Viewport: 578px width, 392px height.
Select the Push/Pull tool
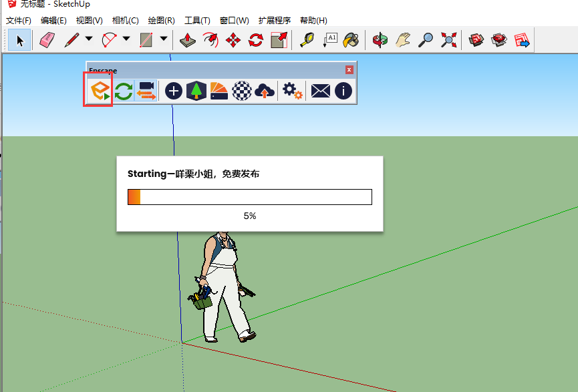(x=188, y=40)
